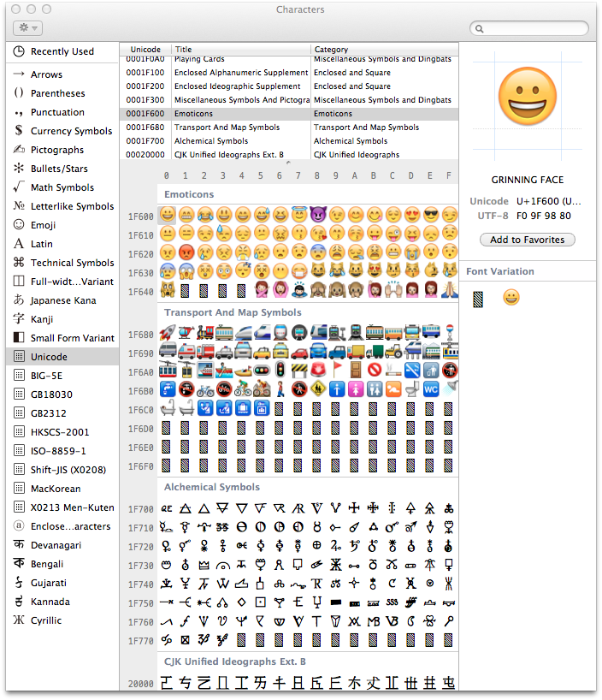Select the Gujarati category
Image resolution: width=602 pixels, height=700 pixels.
(62, 583)
